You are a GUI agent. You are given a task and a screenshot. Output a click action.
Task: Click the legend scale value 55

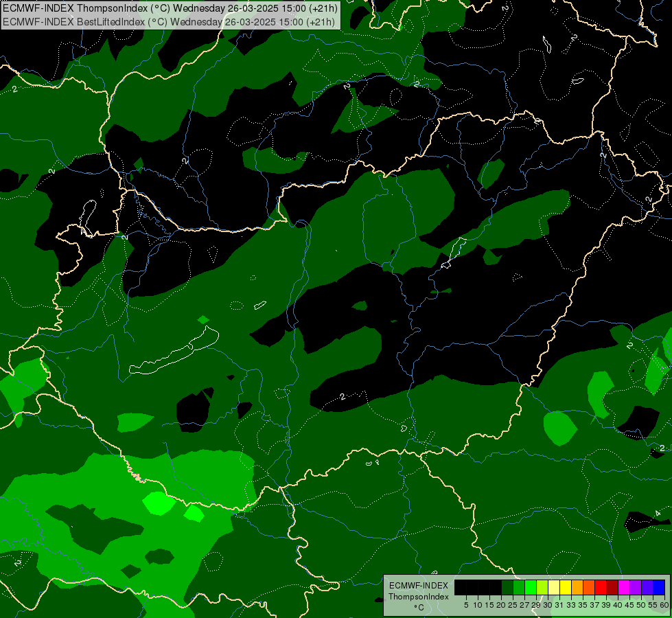coord(653,605)
